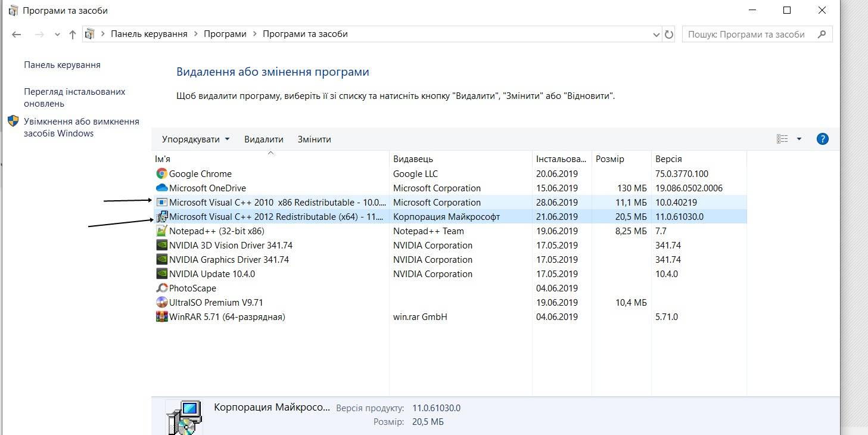Open recent locations dropdown arrow
The image size is (868, 435).
coord(57,35)
